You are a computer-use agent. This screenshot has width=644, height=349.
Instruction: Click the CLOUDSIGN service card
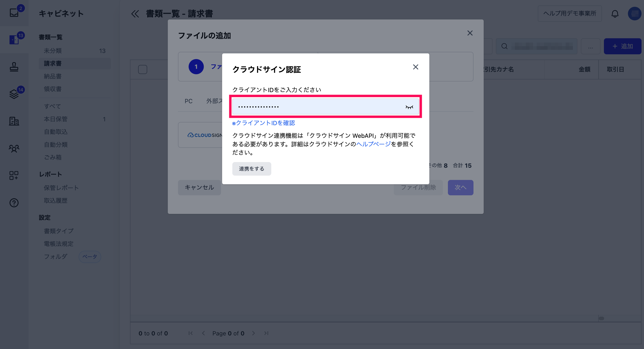point(200,135)
